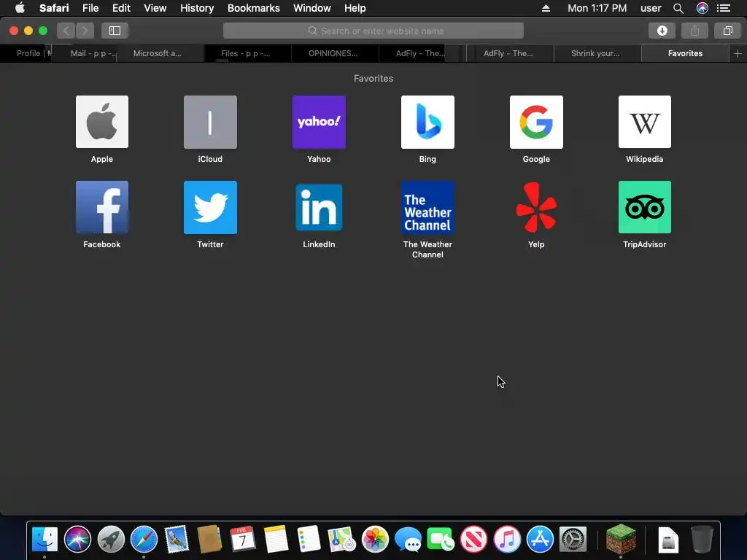
Task: Open the Apple system menu
Action: (20, 8)
